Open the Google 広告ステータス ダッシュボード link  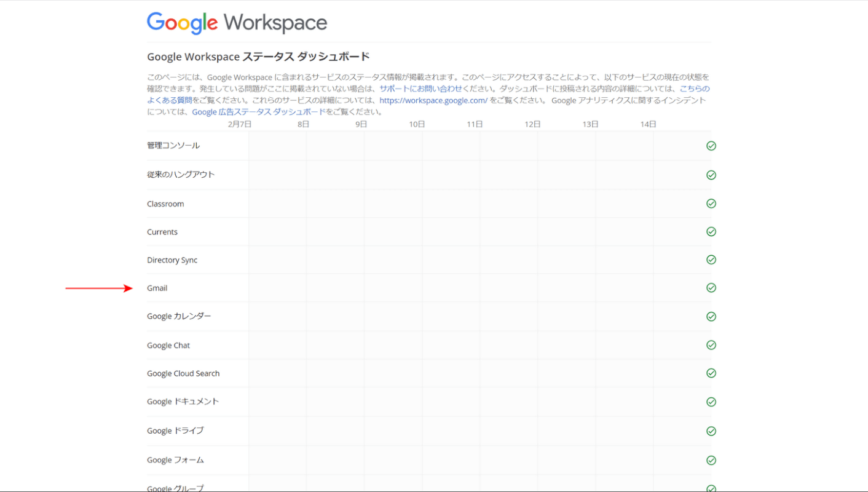[x=258, y=112]
